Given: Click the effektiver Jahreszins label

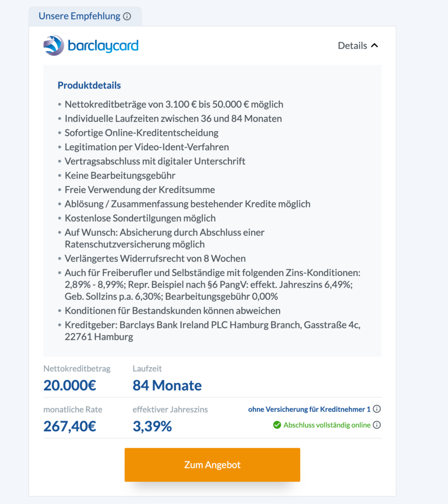Looking at the screenshot, I should click(x=170, y=409).
